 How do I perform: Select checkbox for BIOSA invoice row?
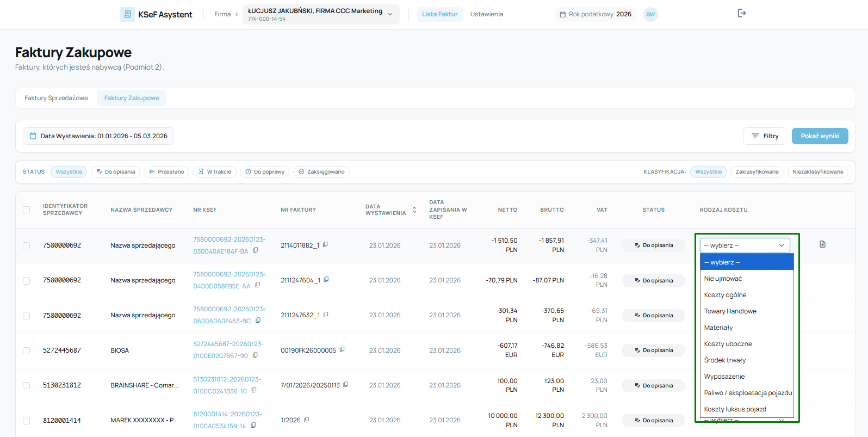(26, 350)
